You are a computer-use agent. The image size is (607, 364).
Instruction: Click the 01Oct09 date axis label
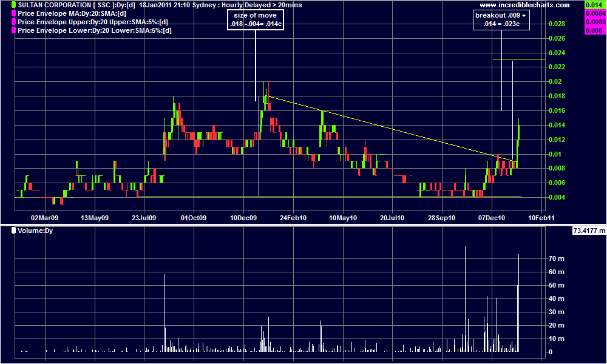pos(194,218)
